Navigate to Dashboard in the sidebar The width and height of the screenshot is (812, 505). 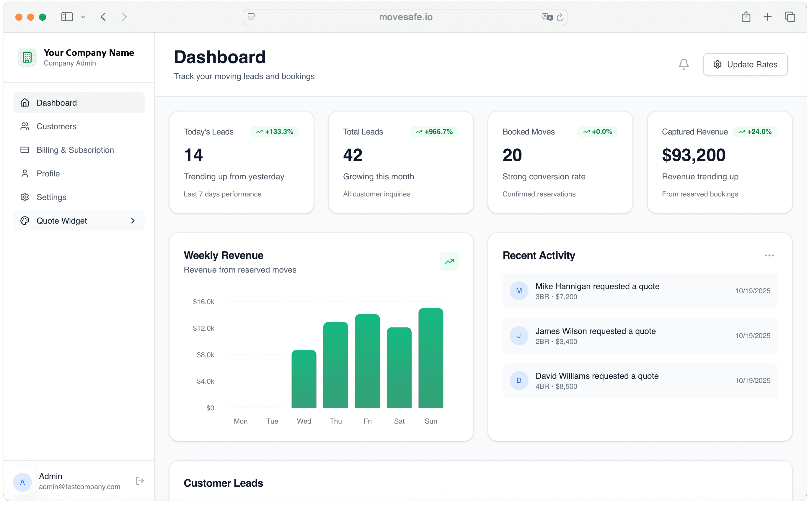pos(56,103)
